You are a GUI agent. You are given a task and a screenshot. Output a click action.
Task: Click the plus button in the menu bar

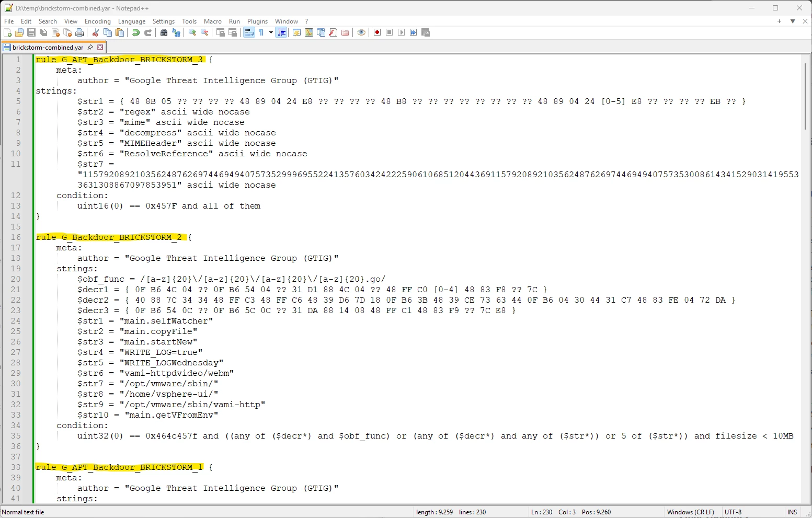point(779,21)
